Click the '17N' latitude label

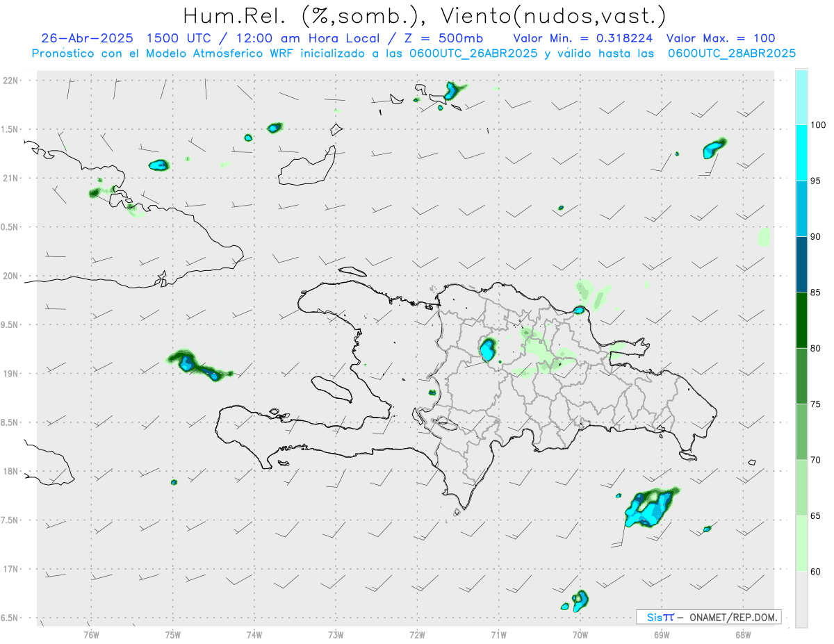[10, 569]
